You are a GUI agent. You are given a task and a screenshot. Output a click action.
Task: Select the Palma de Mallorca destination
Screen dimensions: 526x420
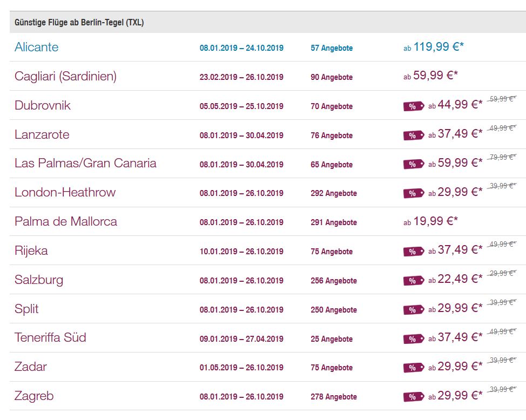66,221
